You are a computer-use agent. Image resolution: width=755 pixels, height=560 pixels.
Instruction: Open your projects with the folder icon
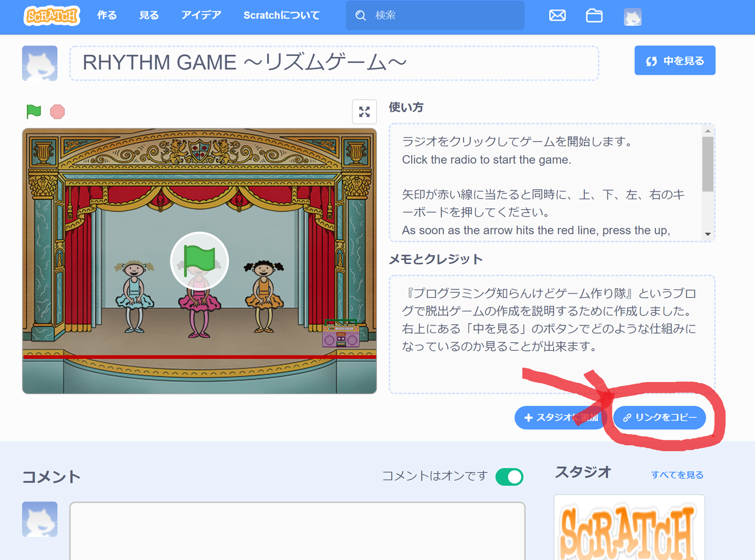coord(594,16)
